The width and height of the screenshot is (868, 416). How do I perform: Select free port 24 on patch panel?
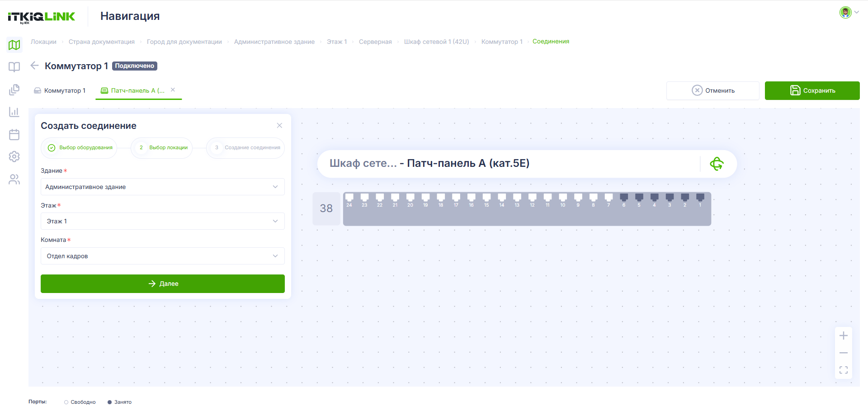point(349,200)
